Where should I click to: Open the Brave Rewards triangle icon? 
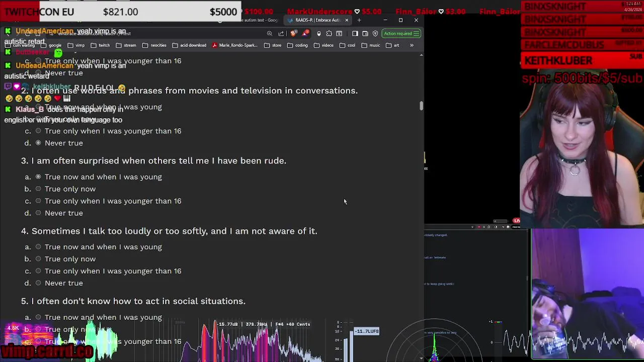click(x=304, y=34)
